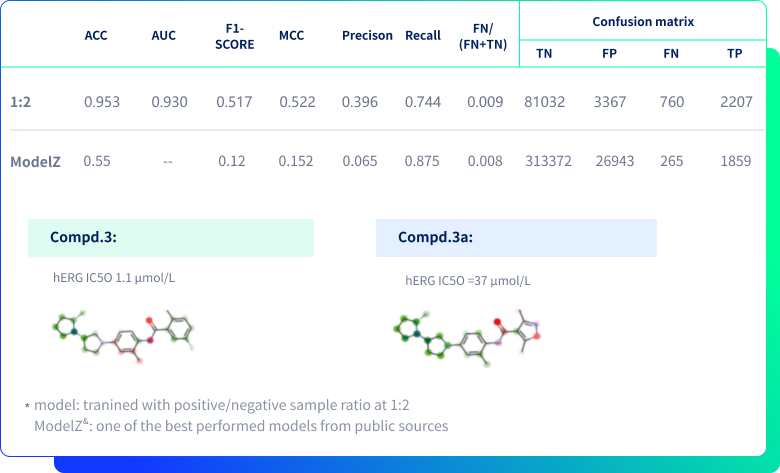Open the Compd.3 molecule structure image

coord(123,336)
